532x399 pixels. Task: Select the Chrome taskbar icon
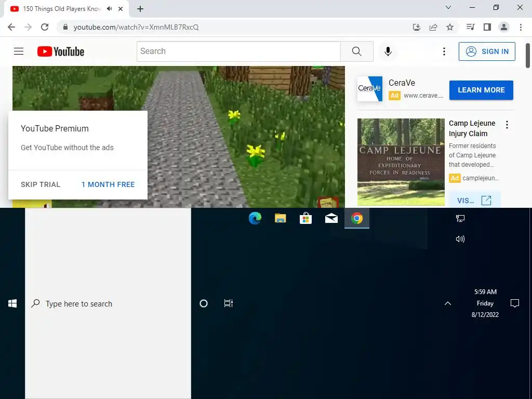click(356, 218)
